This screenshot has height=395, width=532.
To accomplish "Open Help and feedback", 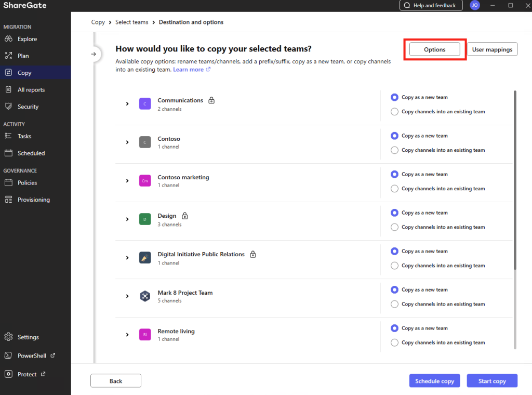I will pos(431,5).
